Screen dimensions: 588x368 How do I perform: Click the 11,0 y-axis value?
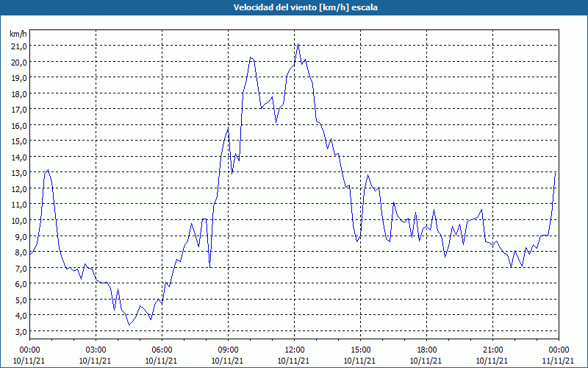tap(19, 205)
